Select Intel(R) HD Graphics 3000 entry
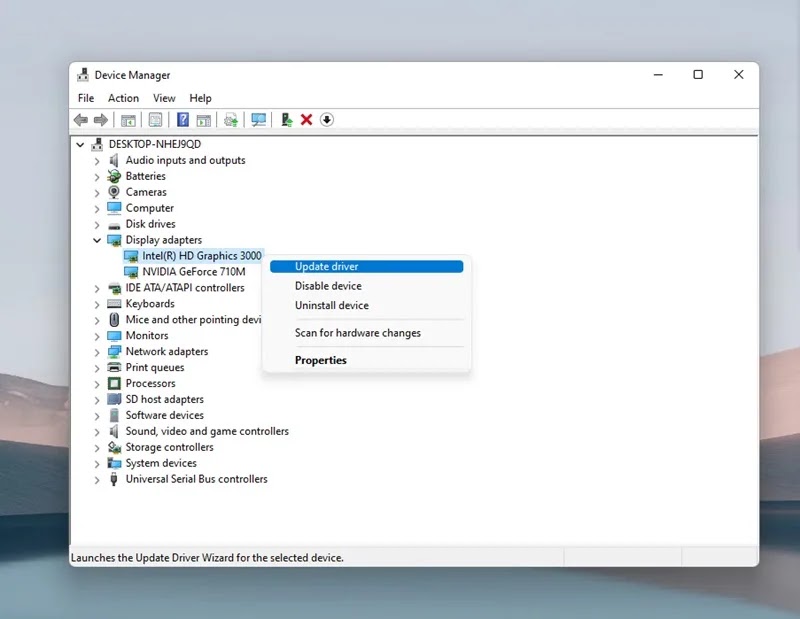Screen dimensions: 800x619 (x=202, y=256)
